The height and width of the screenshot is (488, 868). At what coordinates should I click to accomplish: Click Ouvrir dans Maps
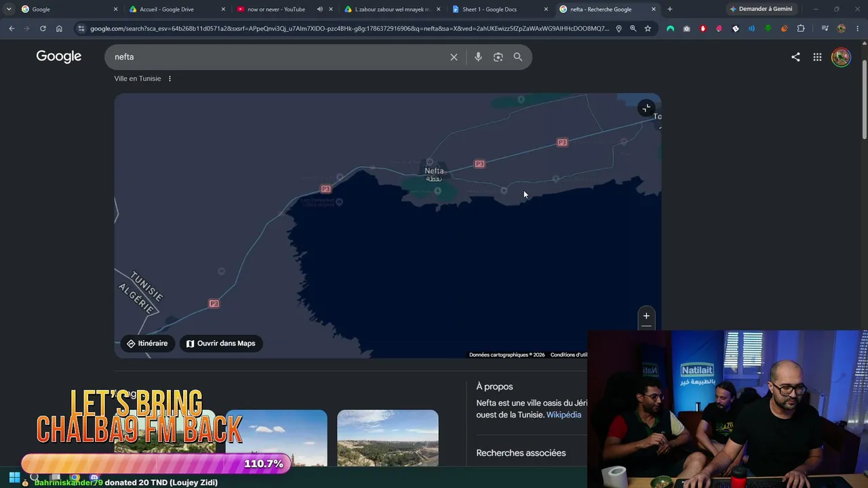[x=221, y=344]
